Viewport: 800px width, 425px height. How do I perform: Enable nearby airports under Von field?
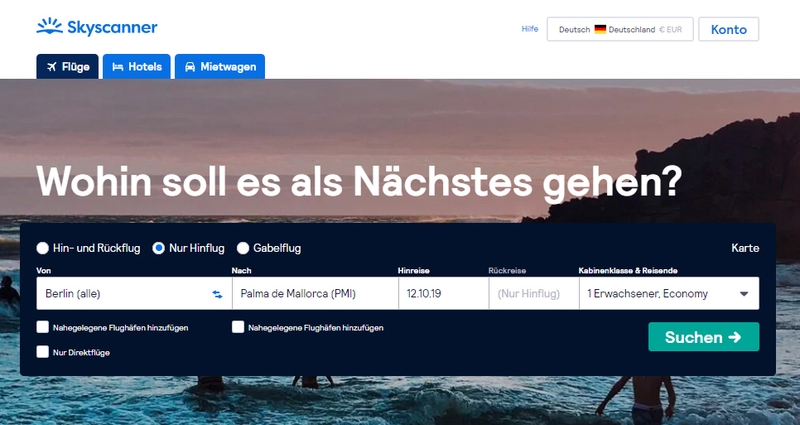point(43,328)
